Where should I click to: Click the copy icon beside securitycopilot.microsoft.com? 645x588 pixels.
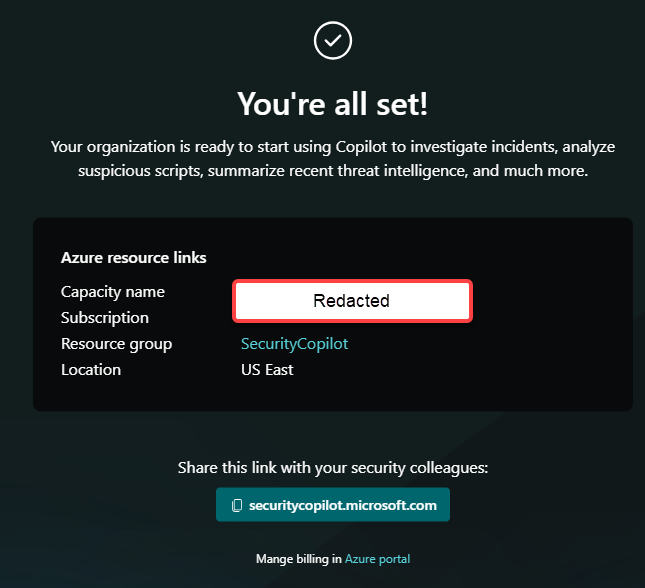tap(236, 505)
